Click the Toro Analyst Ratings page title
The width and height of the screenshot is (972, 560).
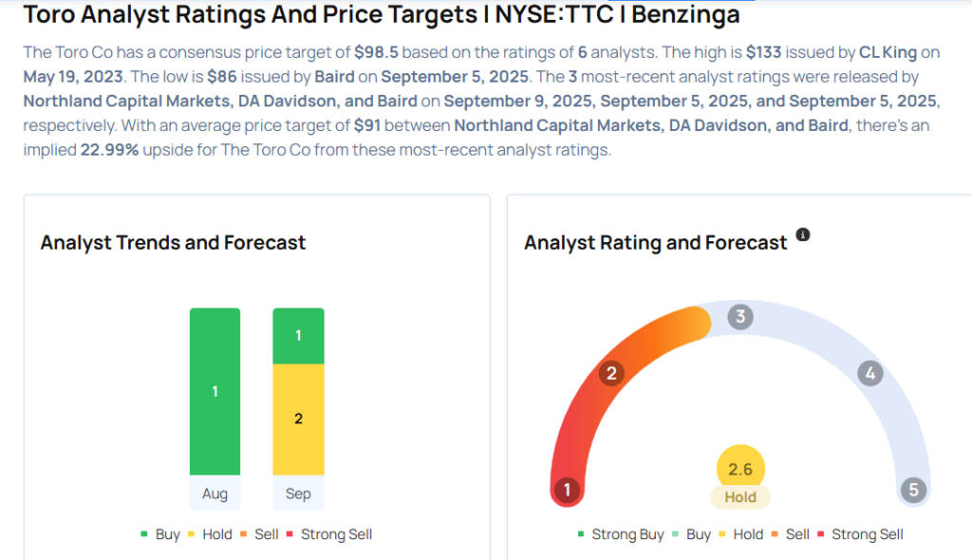(381, 15)
